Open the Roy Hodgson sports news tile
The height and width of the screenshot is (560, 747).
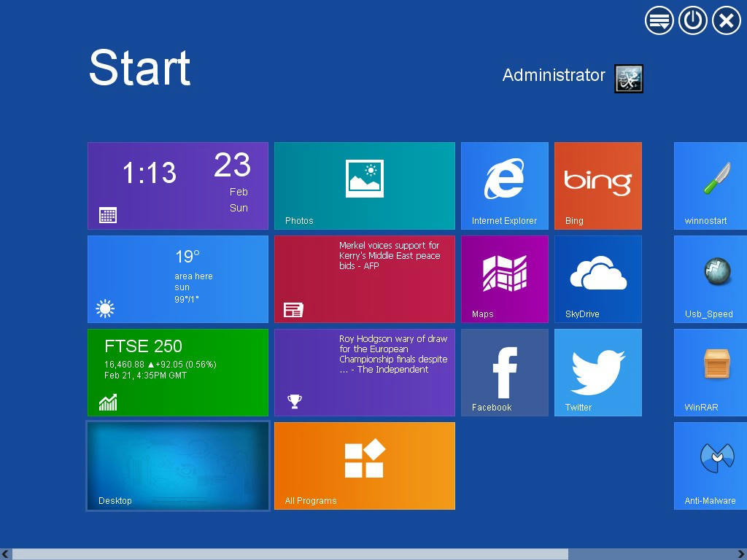tap(365, 373)
